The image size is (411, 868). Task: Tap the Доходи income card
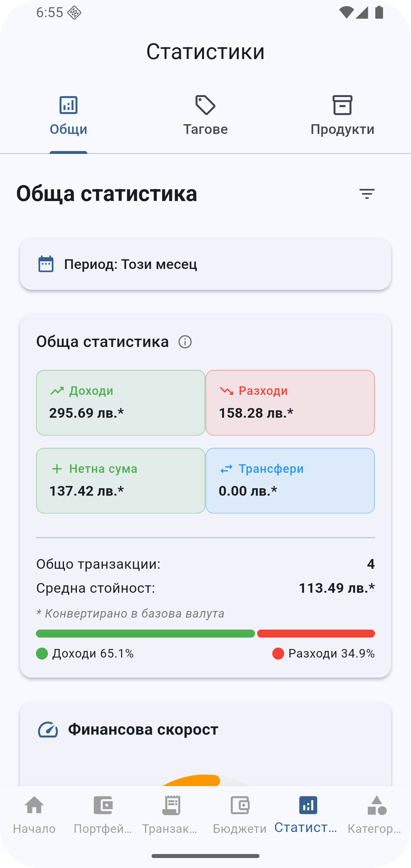tap(121, 403)
